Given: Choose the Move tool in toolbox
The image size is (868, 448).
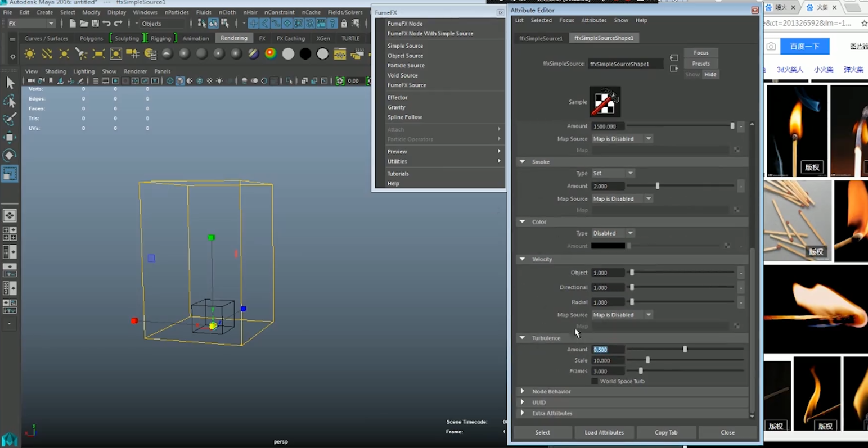Looking at the screenshot, I should (10, 137).
